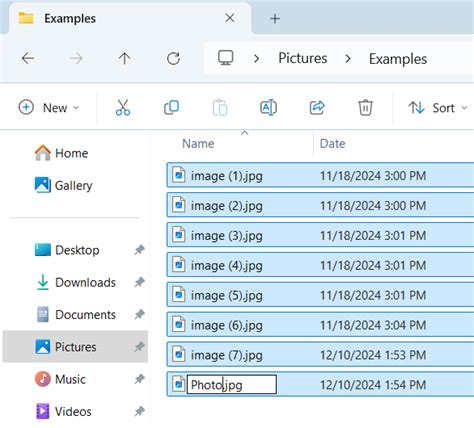Open the New dropdown menu
This screenshot has width=474, height=428.
pos(49,108)
